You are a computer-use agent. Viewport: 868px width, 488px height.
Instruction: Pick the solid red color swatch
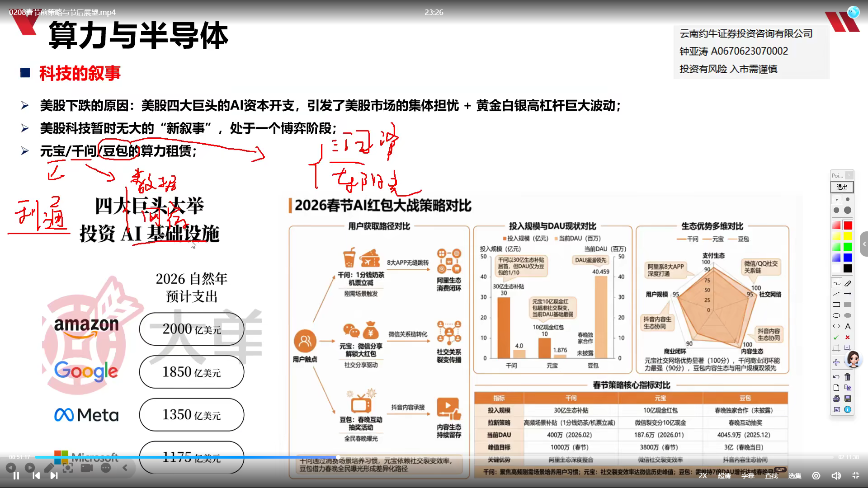pyautogui.click(x=848, y=225)
